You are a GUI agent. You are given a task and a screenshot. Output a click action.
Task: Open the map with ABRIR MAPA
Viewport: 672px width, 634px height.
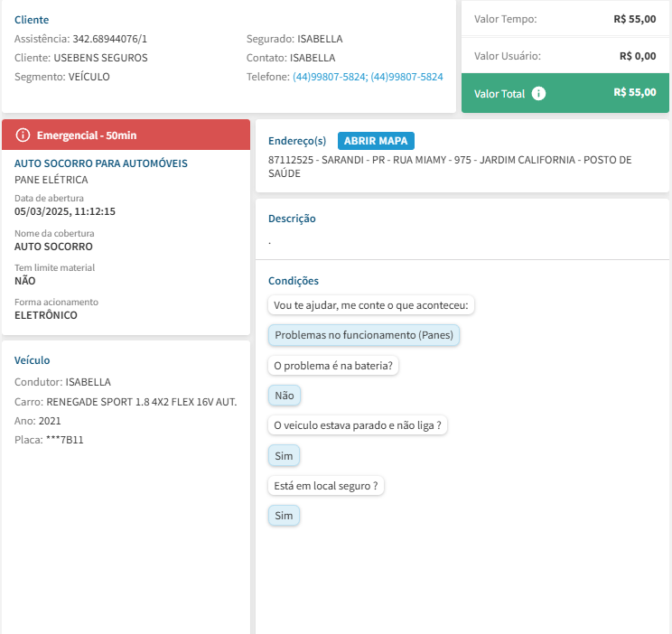(x=376, y=141)
